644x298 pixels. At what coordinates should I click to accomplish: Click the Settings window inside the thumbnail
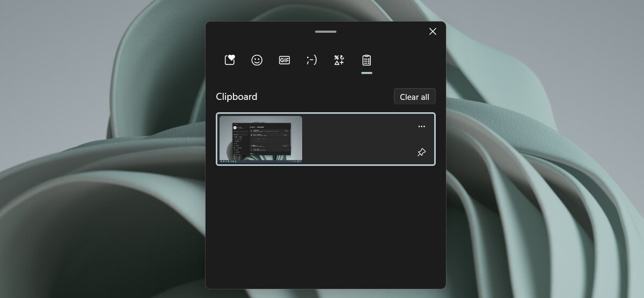point(261,141)
